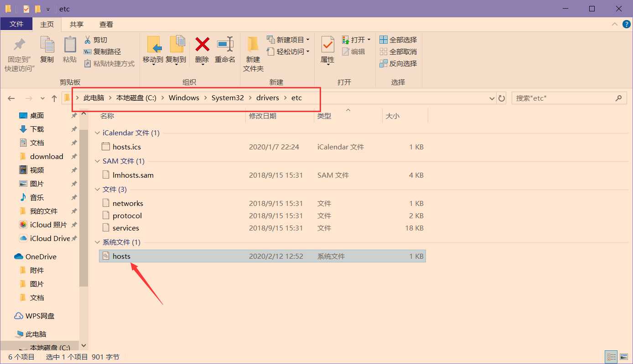Screen dimensions: 633x364
Task: Switch to the Home (主页) tab
Action: (47, 24)
